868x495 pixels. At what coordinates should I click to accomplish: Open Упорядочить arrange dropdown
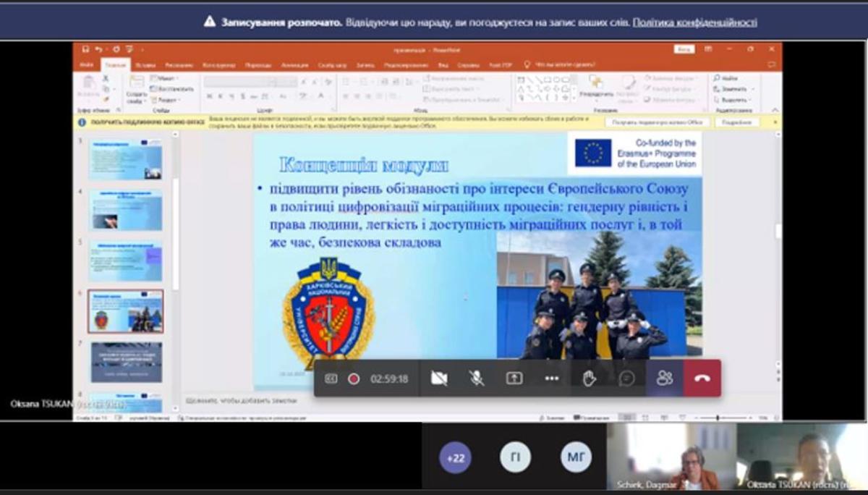[597, 88]
